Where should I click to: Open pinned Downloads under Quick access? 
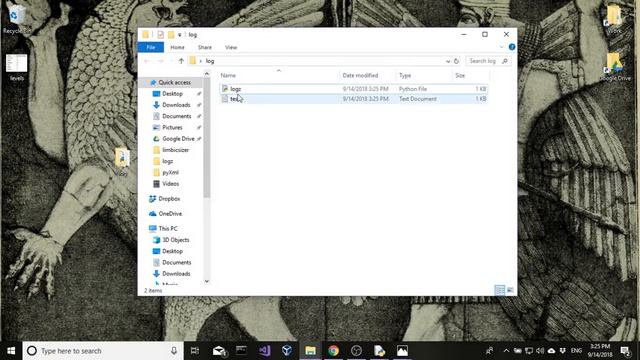[176, 105]
